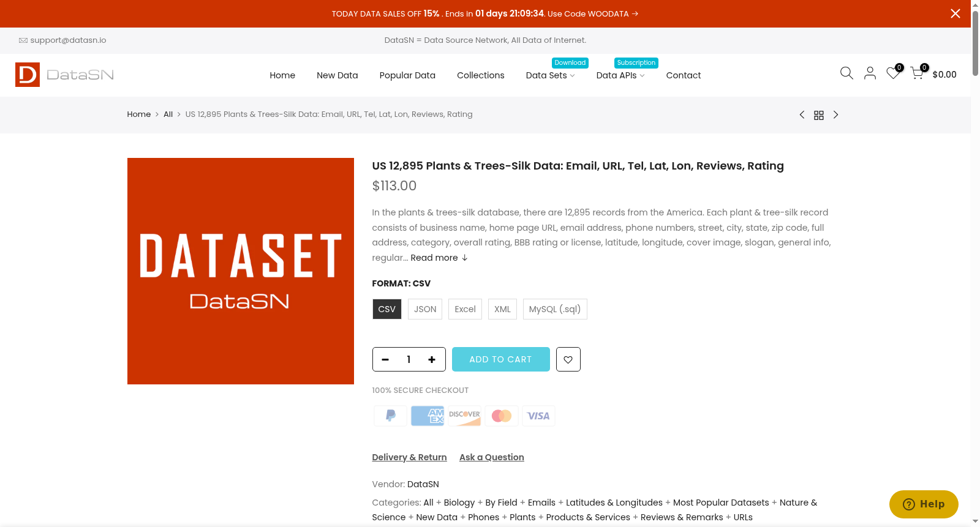The image size is (980, 527).
Task: Expand description with Read more
Action: point(439,258)
